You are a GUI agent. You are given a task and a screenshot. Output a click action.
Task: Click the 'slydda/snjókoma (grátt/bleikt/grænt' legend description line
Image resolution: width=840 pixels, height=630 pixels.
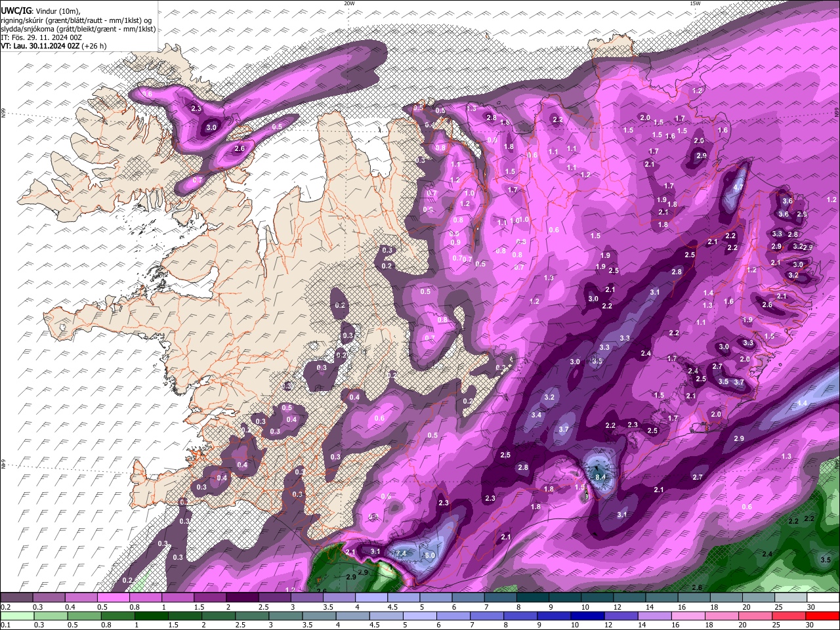(x=78, y=29)
